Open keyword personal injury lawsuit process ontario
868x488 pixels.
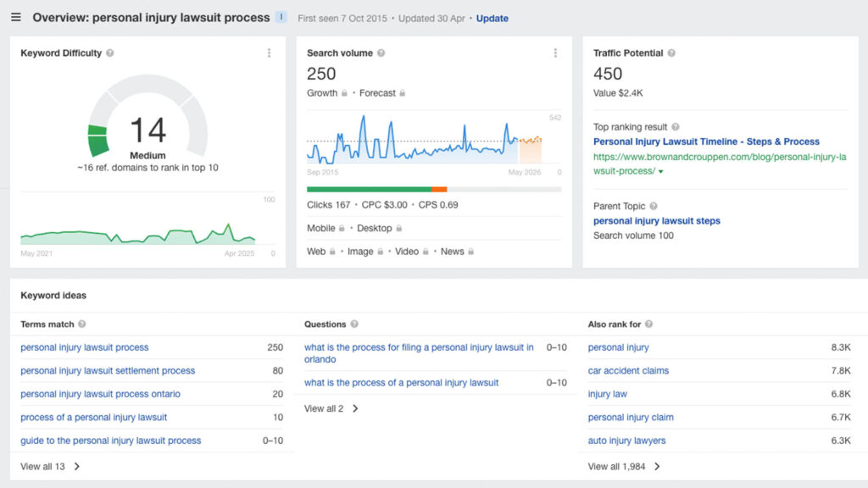click(100, 394)
